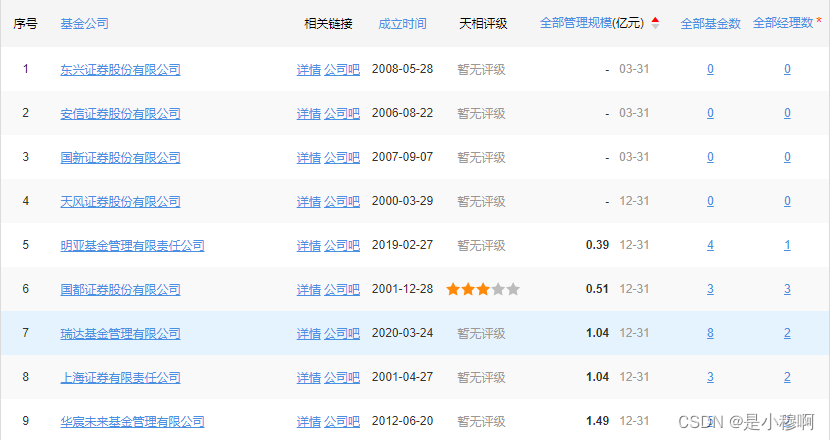Open 华宸未来基金管理有限公司 company link
Viewport: 830px width, 440px height.
(x=132, y=421)
